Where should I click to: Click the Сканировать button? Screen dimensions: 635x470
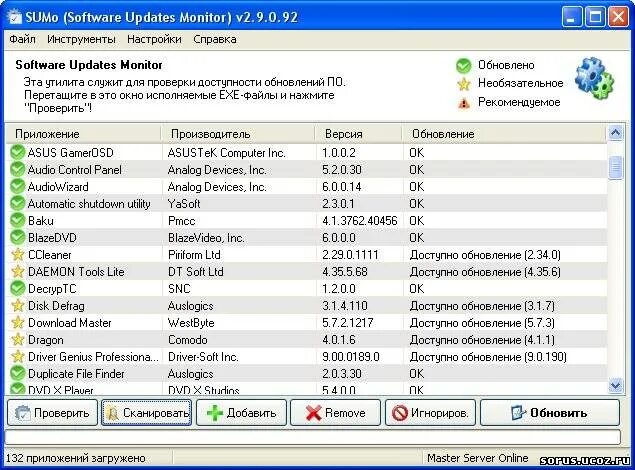pos(147,413)
